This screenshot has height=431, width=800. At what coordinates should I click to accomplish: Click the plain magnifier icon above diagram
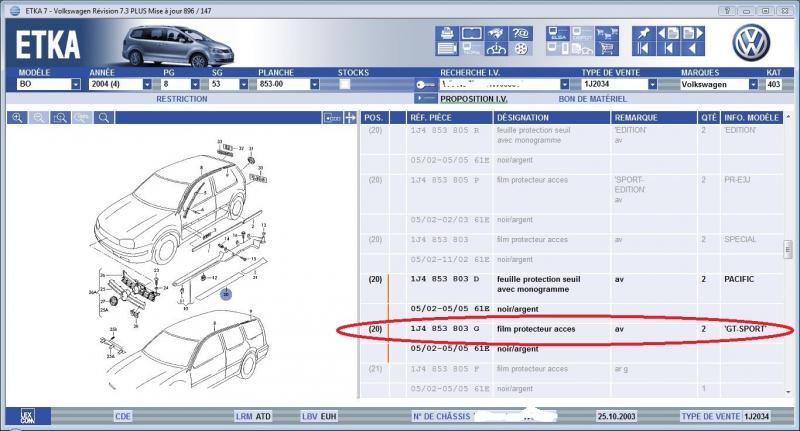(x=104, y=118)
